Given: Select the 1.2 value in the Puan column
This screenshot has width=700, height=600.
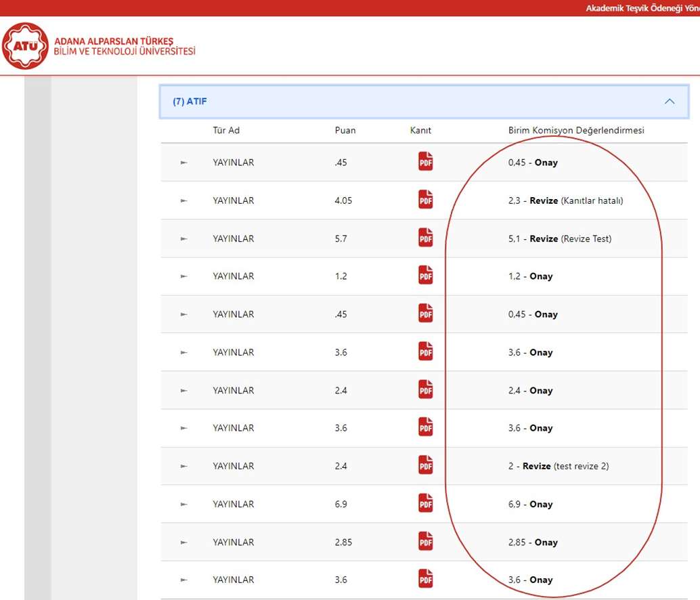Looking at the screenshot, I should coord(341,276).
